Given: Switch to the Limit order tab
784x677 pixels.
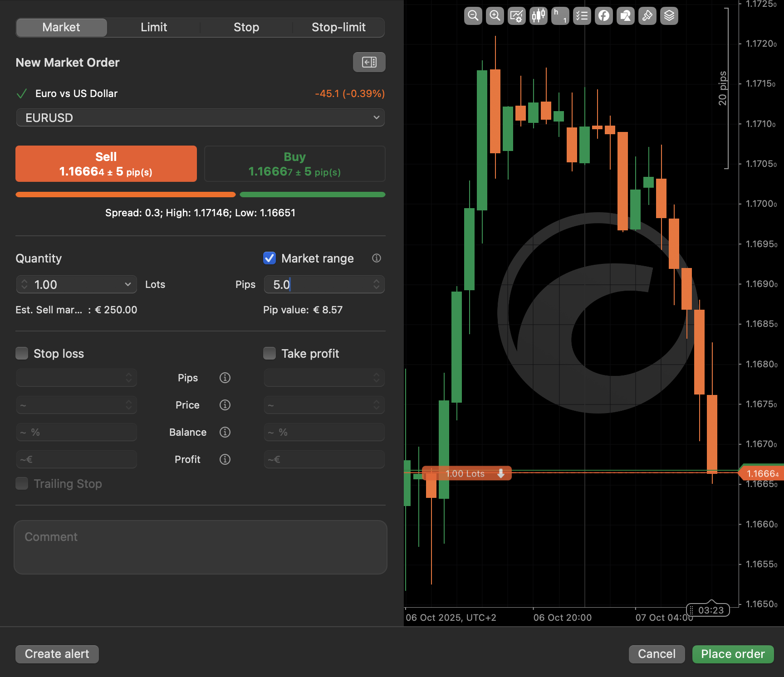Looking at the screenshot, I should point(154,27).
